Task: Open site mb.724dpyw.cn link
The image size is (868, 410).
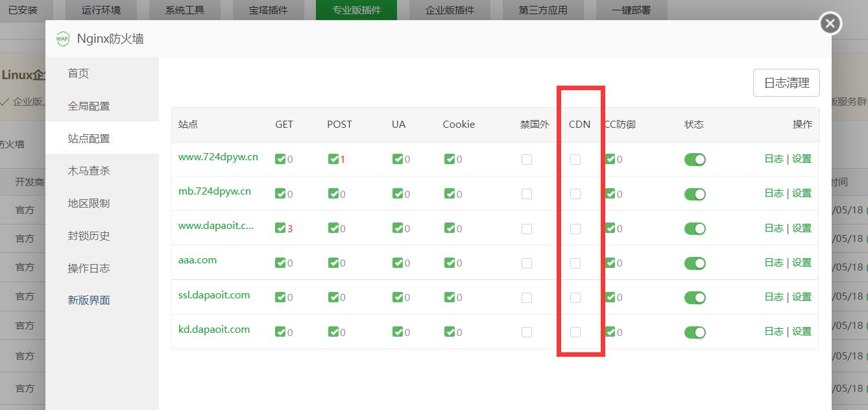Action: 215,191
